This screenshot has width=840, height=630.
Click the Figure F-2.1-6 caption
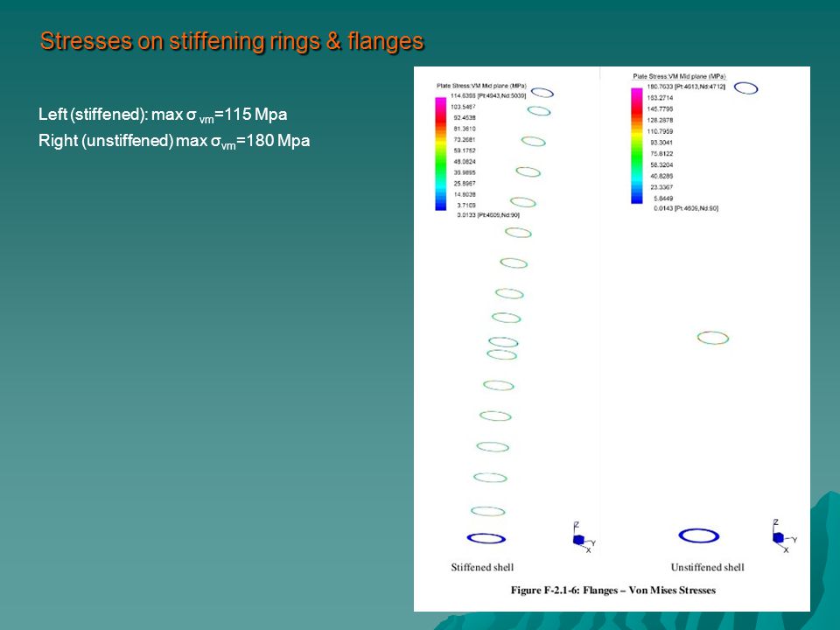coord(612,591)
